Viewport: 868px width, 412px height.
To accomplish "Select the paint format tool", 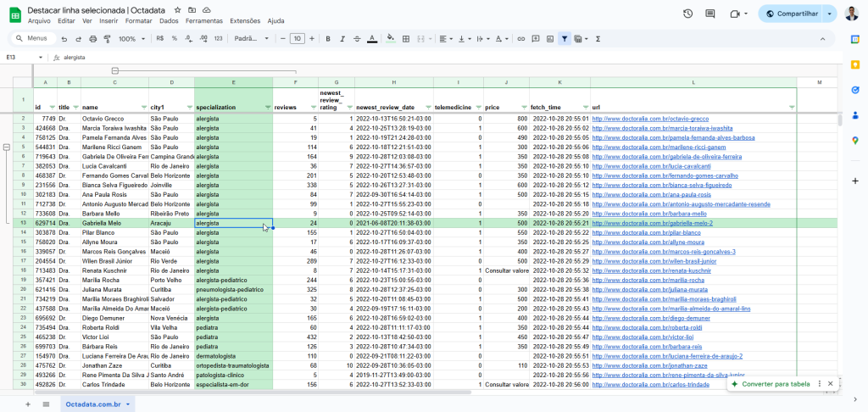I will 108,39.
